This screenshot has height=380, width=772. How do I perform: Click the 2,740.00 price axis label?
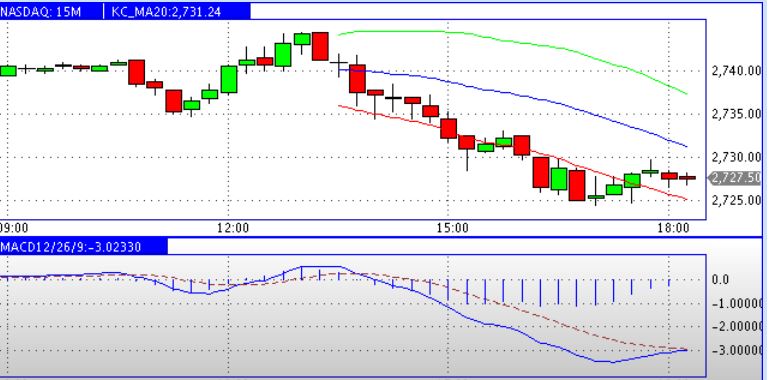point(737,71)
